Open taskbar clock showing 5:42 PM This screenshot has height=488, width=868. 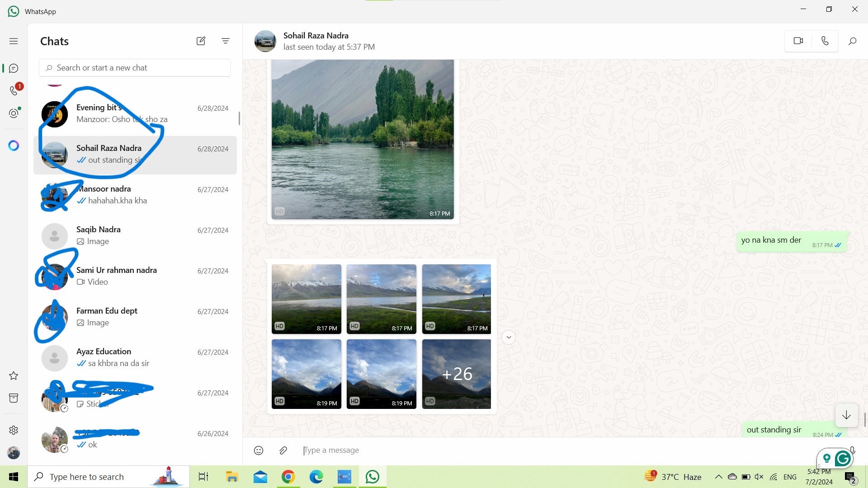tap(819, 477)
